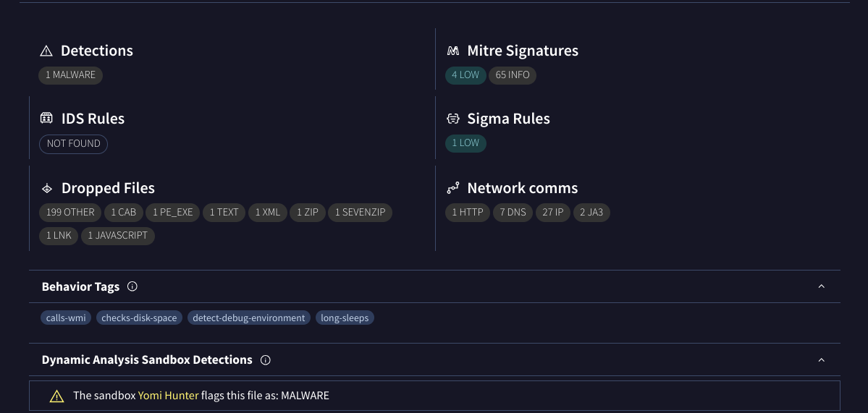Collapse the Behavior Tags section
868x413 pixels.
821,286
